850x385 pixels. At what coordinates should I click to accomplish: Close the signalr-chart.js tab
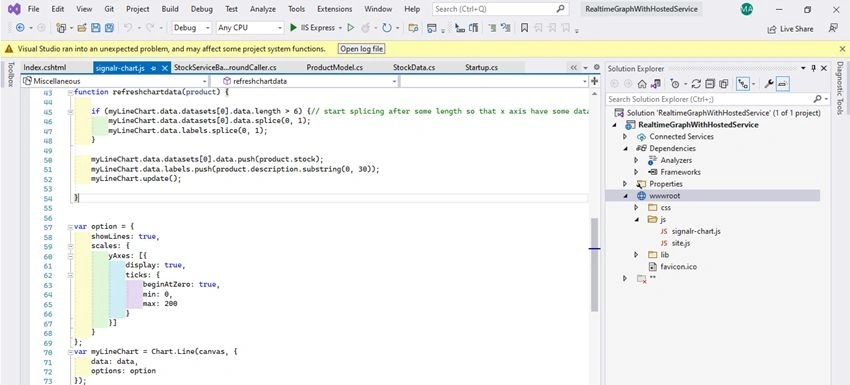(x=165, y=68)
